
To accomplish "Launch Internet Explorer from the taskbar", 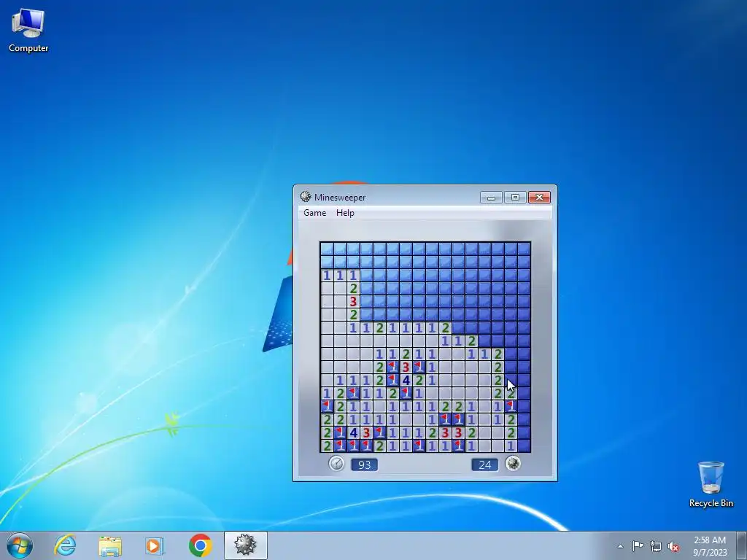I will pos(65,545).
